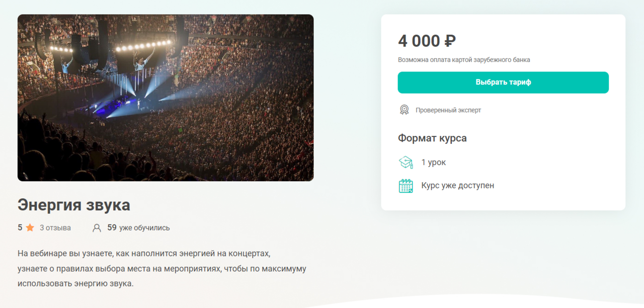Open the "3 отзыва" reviews link
This screenshot has height=308, width=644.
coord(55,228)
